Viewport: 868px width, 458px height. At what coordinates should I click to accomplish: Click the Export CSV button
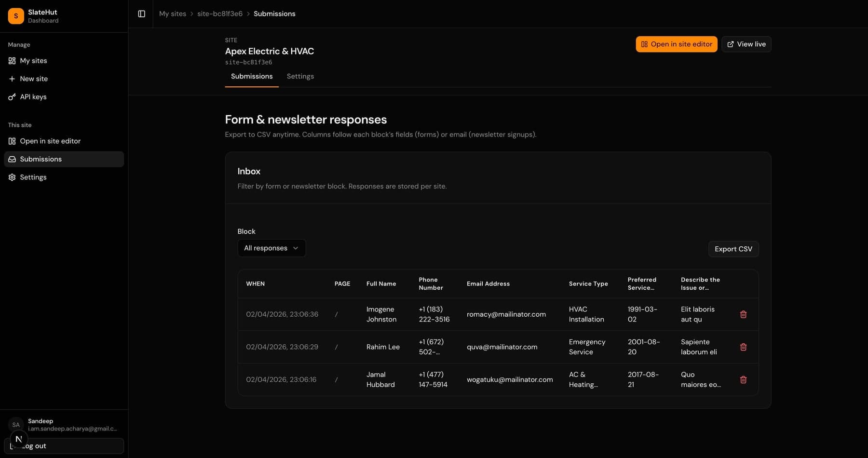733,249
